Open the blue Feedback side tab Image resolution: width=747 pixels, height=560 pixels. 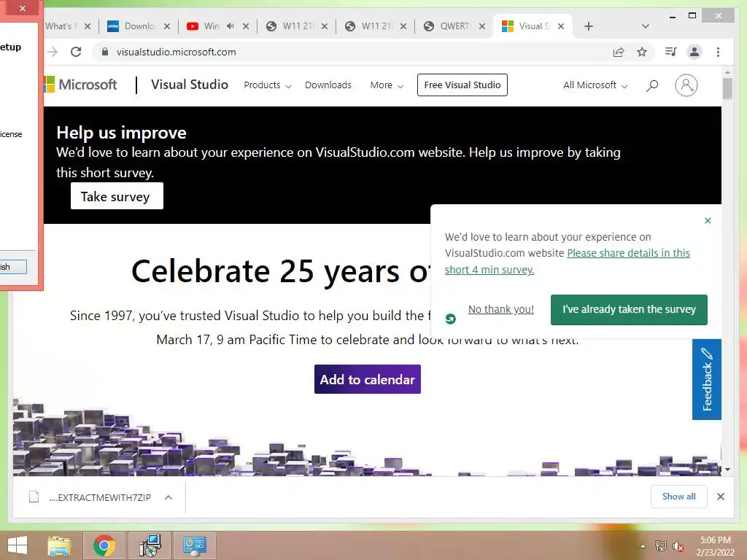pyautogui.click(x=706, y=379)
